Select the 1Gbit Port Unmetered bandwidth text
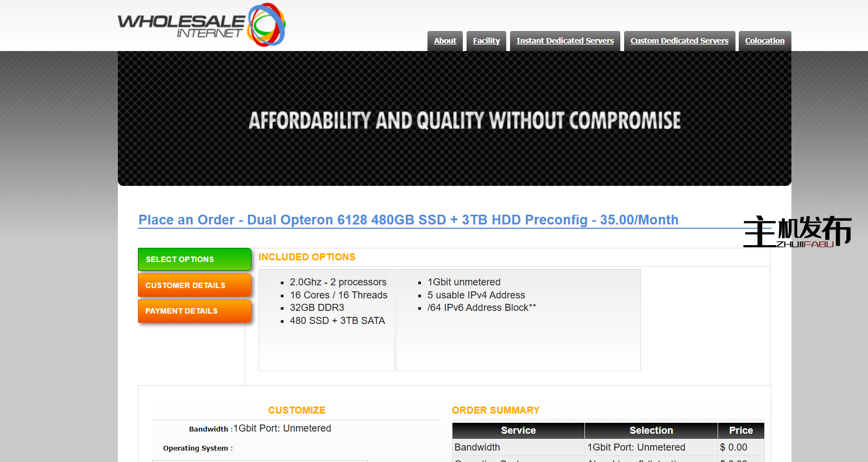 click(282, 428)
